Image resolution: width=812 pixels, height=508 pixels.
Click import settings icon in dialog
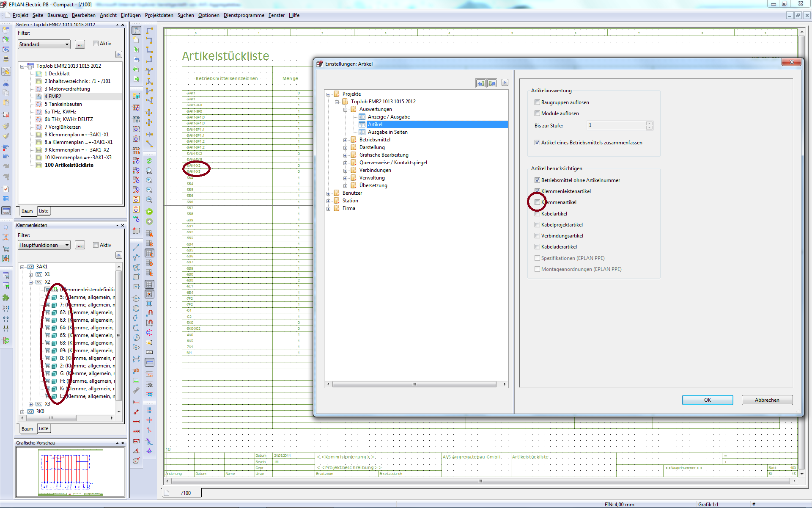tap(480, 83)
